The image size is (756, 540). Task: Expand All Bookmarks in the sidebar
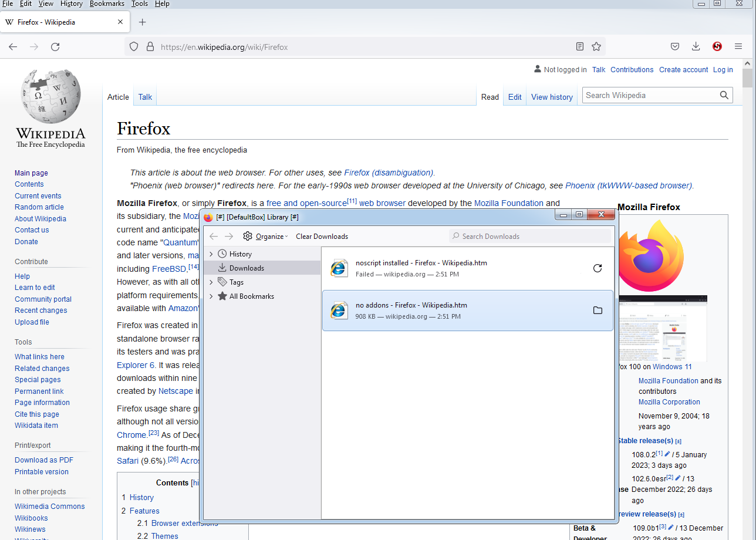211,296
